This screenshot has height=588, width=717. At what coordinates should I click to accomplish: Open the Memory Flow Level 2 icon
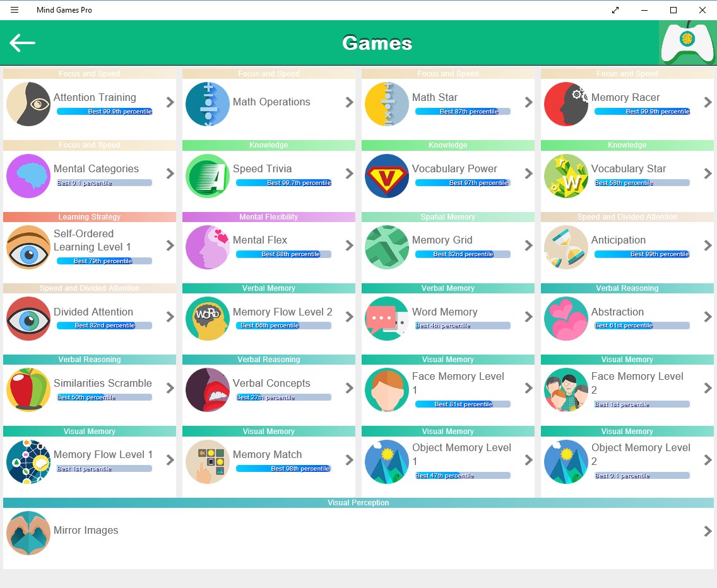coord(208,318)
